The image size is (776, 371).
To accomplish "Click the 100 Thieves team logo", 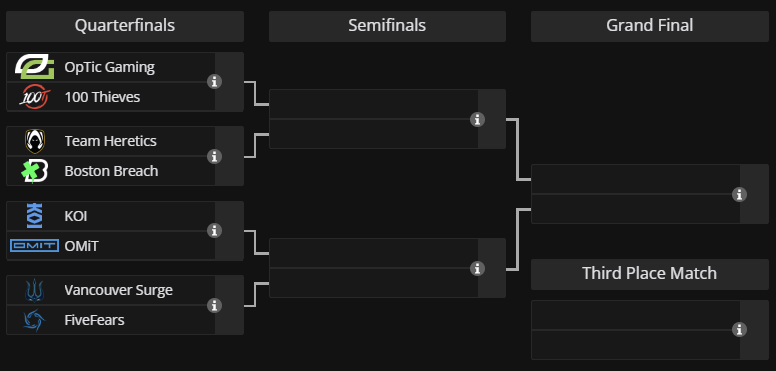I will coord(34,96).
